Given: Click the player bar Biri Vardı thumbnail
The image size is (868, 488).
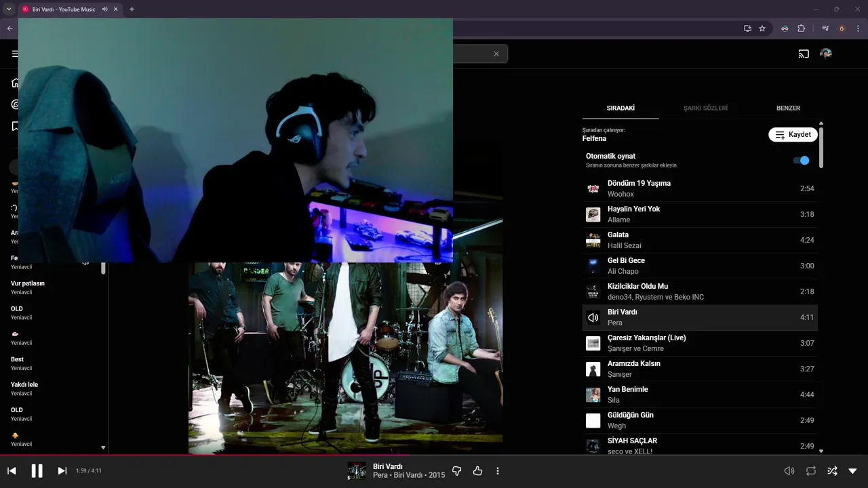Looking at the screenshot, I should click(x=357, y=470).
